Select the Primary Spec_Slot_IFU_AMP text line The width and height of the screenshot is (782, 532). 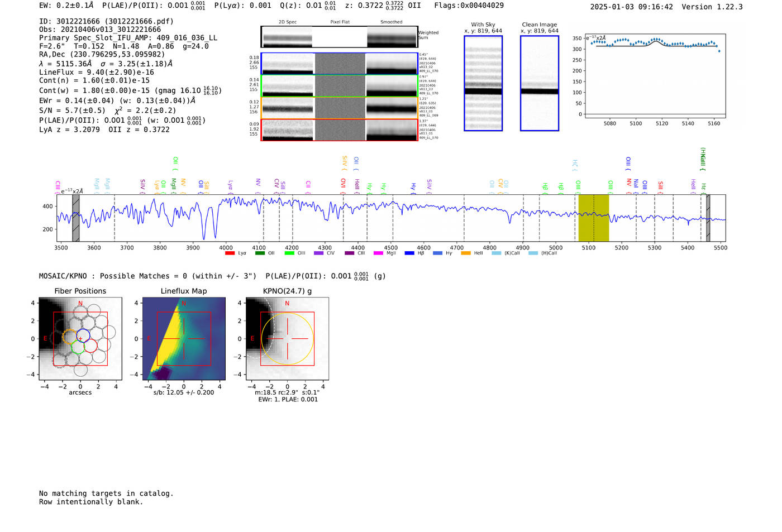point(128,38)
